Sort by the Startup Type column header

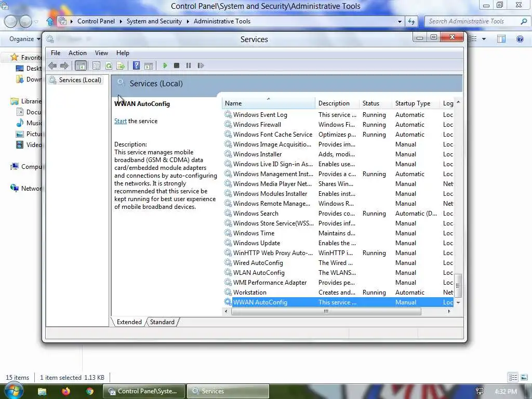coord(416,103)
